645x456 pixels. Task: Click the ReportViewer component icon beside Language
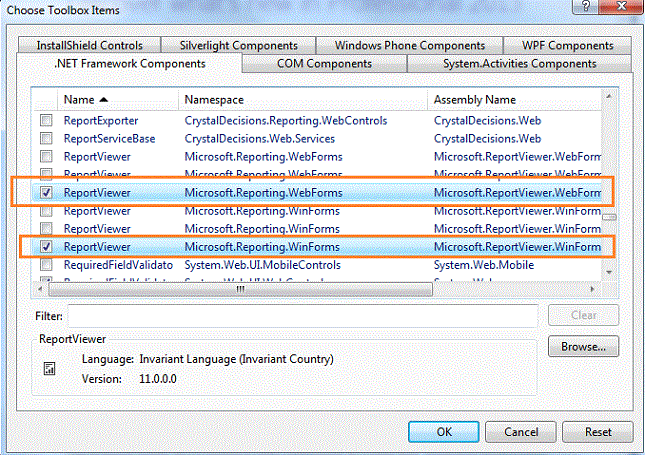48,369
